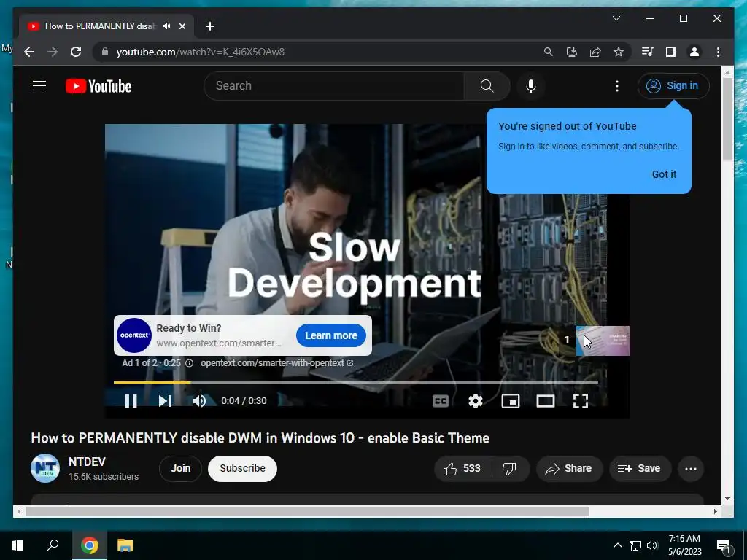
Task: Open the opentext.com/smarter-with-opentext ad link
Action: click(276, 363)
